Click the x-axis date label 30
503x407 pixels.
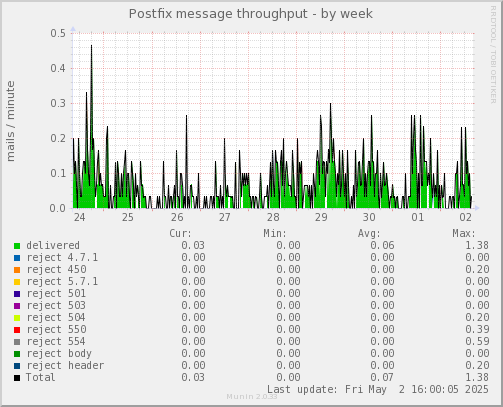(x=369, y=218)
